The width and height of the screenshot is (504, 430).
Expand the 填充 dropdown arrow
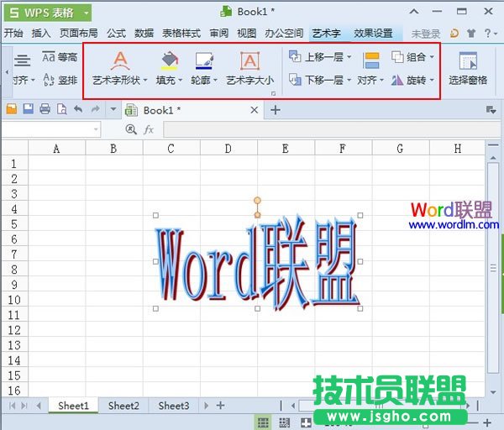pos(180,81)
